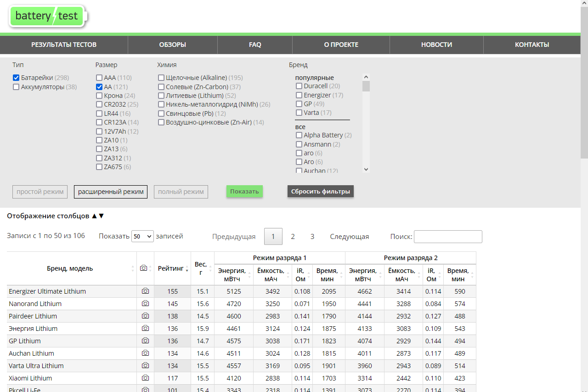Sort by iR under Режим разряда 2

click(433, 275)
